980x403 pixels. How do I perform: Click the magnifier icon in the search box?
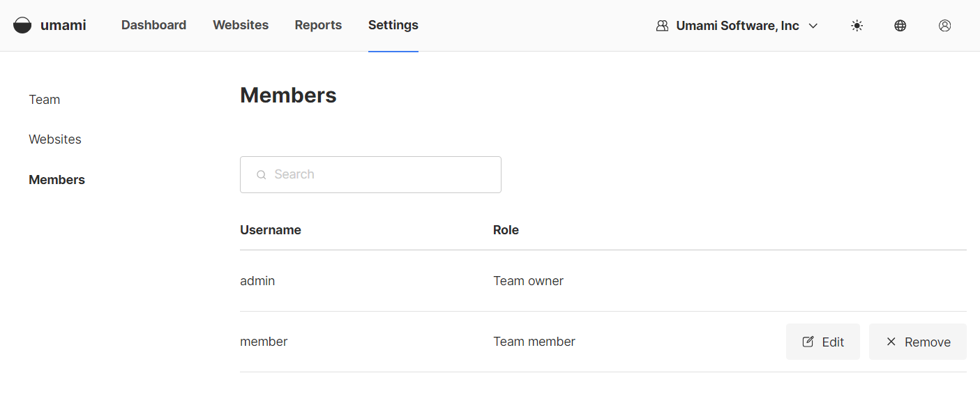(262, 175)
